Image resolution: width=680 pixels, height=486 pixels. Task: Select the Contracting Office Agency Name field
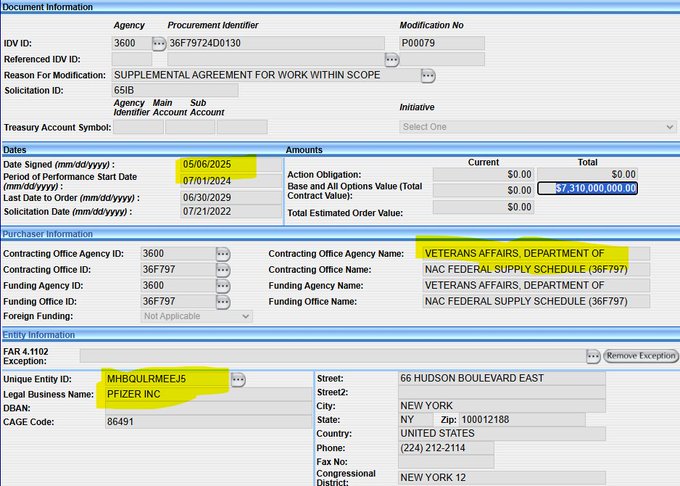pyautogui.click(x=535, y=254)
